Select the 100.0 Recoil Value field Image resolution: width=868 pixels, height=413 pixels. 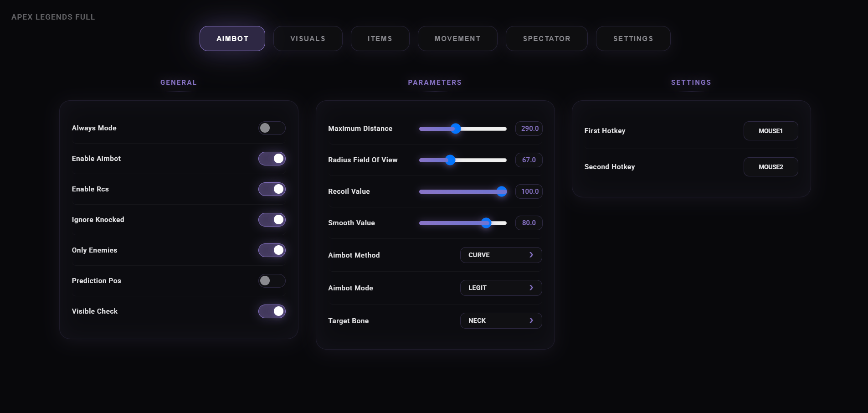coord(529,191)
